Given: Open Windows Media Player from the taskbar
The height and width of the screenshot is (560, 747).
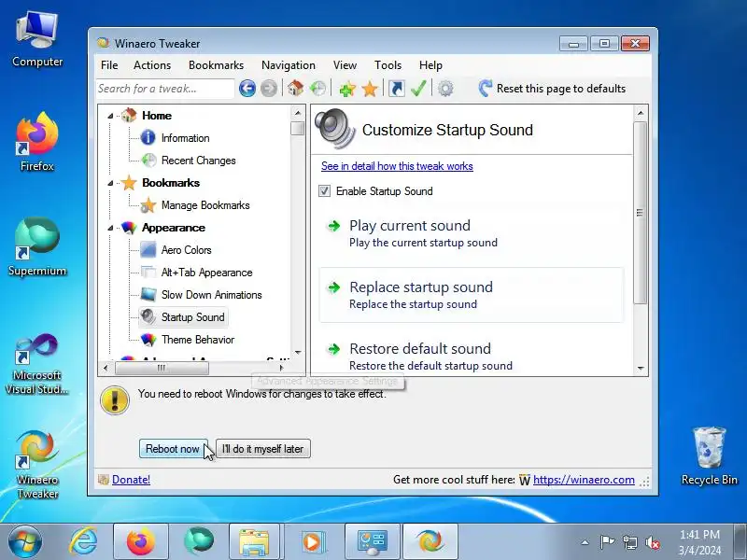Looking at the screenshot, I should pyautogui.click(x=313, y=542).
